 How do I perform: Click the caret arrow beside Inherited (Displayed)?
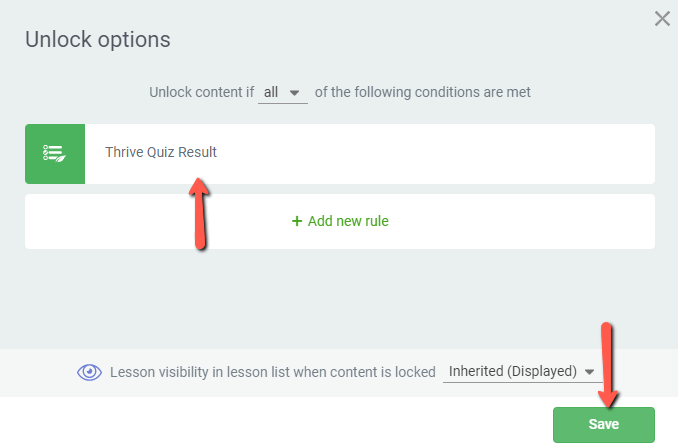(589, 371)
